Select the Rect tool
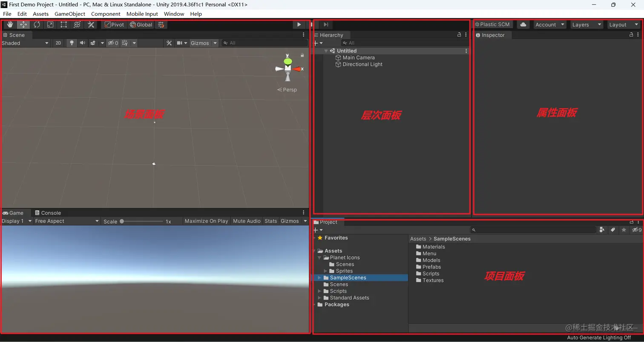Screen dimensions: 644x342 point(63,25)
